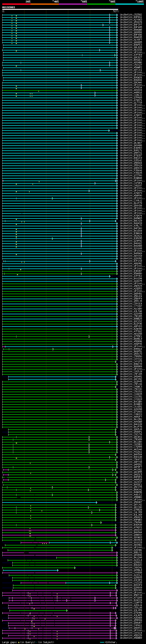Image resolution: width=146 pixels, height=644 pixels.
Task: Click hit label UniRef100_B3DH83
Action: tap(131, 148)
